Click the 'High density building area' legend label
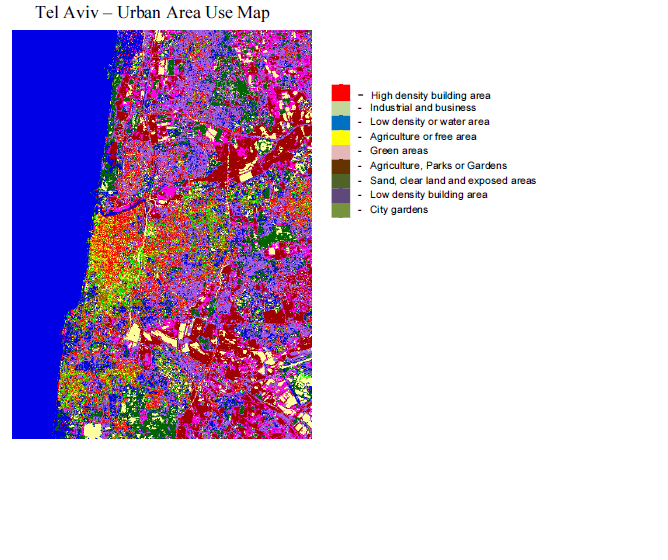 pos(430,95)
